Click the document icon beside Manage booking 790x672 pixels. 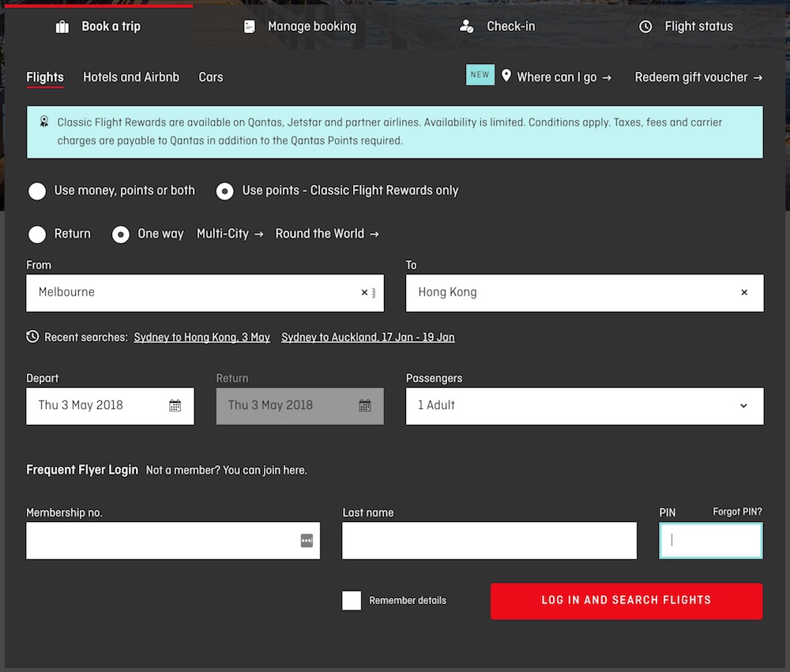(x=250, y=27)
